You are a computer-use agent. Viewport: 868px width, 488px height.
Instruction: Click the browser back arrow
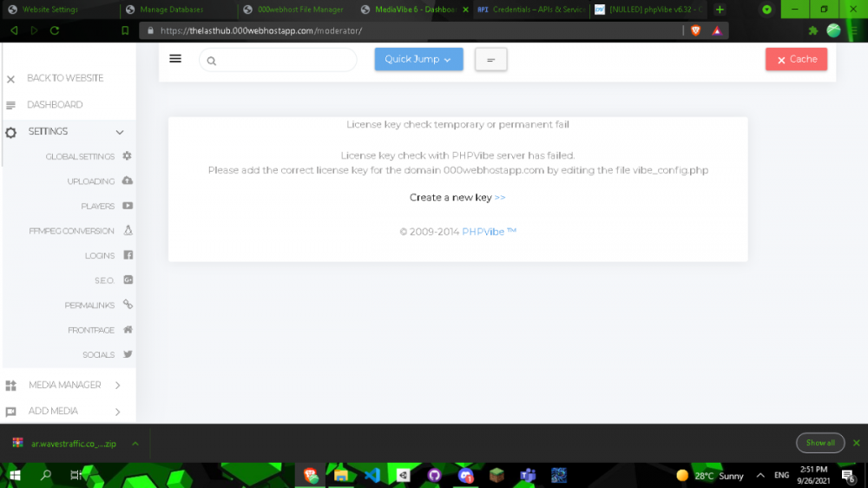click(14, 30)
